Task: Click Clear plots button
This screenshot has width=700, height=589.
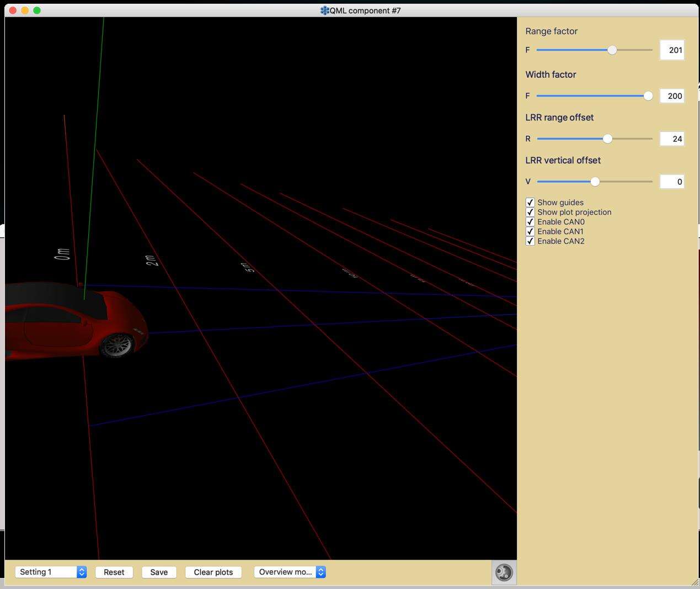Action: 213,572
